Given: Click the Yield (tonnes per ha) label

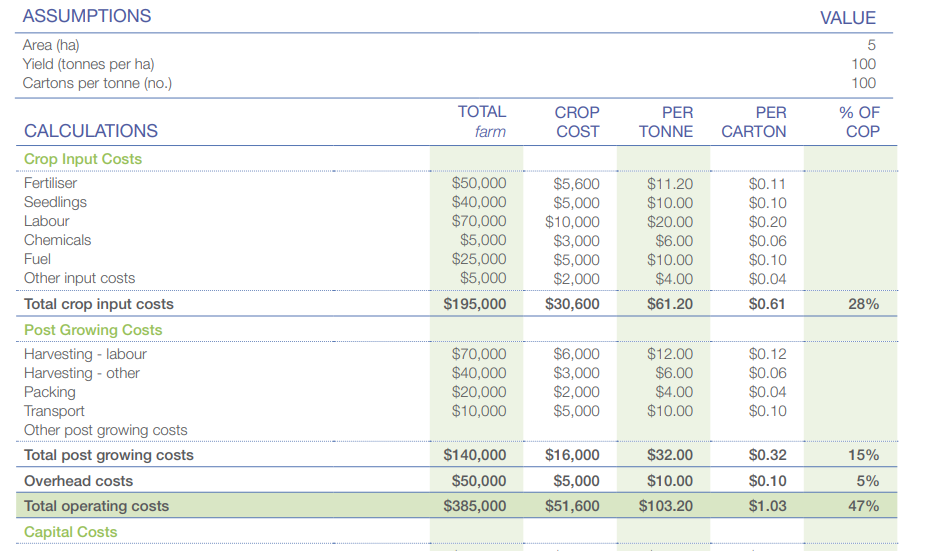Looking at the screenshot, I should (88, 64).
